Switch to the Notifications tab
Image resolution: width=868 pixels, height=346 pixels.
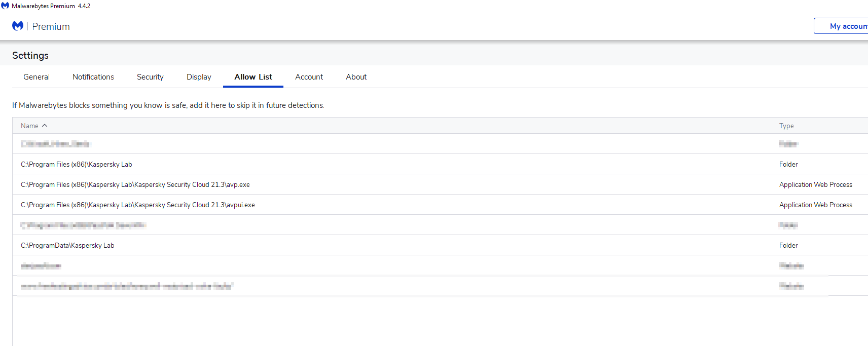pos(93,77)
